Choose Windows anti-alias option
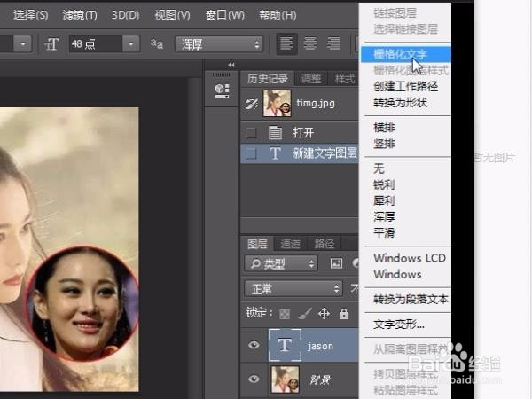The height and width of the screenshot is (399, 532). [x=406, y=274]
